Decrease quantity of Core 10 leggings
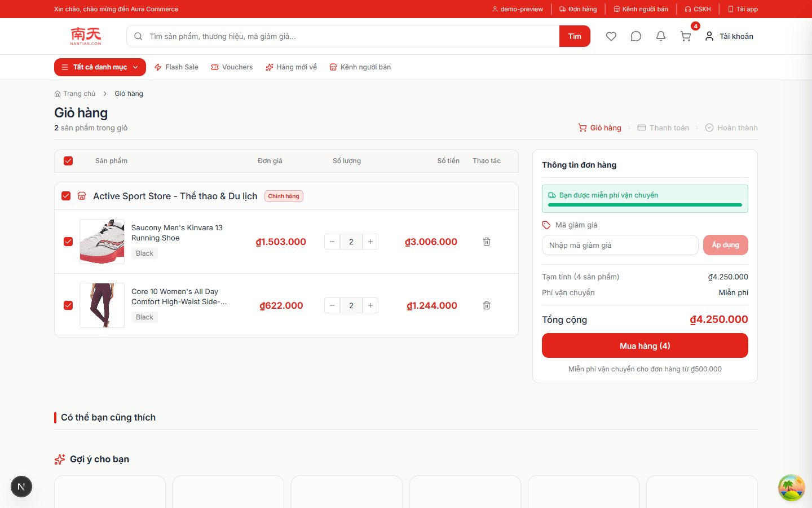This screenshot has width=812, height=508. (x=332, y=305)
